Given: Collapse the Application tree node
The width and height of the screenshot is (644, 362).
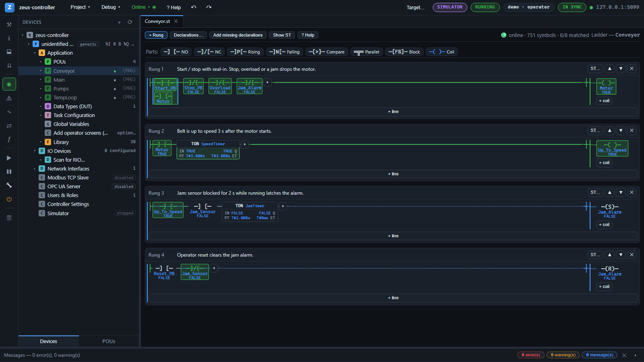Looking at the screenshot, I should pos(35,53).
